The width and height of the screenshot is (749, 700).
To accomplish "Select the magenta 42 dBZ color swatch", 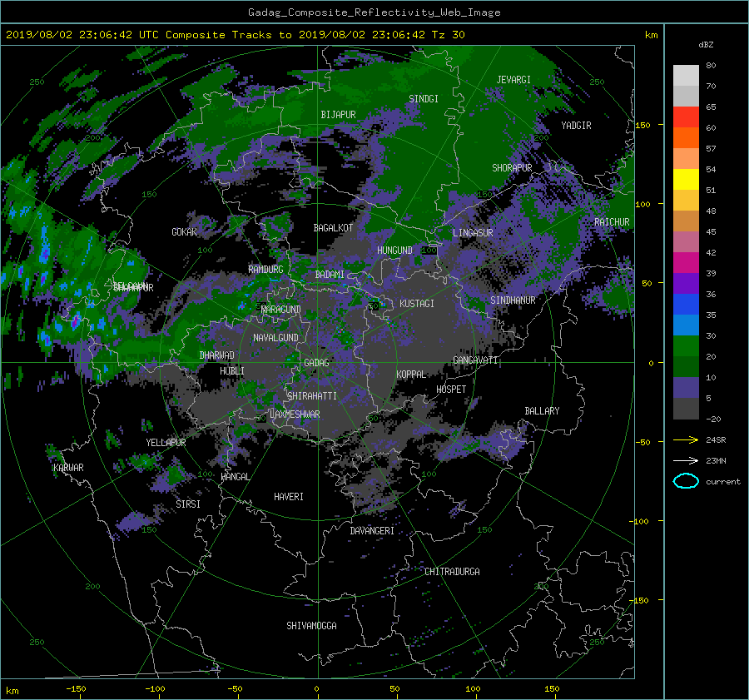I will click(x=686, y=262).
